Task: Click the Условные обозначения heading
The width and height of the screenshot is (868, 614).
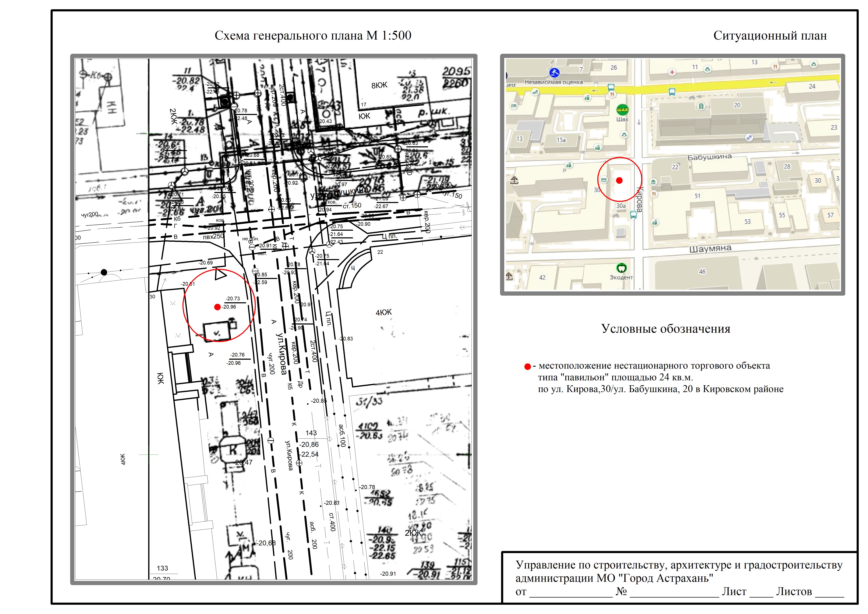Action: coord(665,329)
